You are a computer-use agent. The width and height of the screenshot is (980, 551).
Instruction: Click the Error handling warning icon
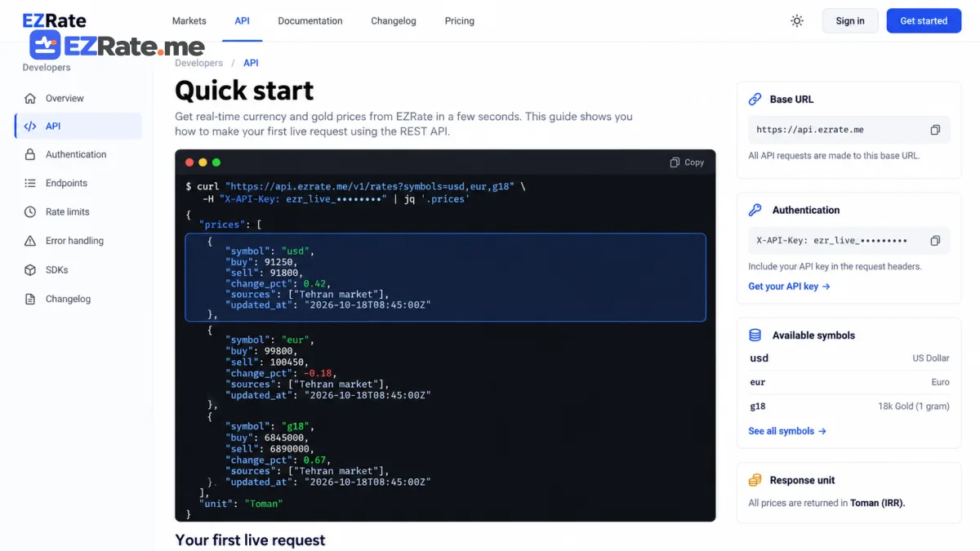click(30, 241)
